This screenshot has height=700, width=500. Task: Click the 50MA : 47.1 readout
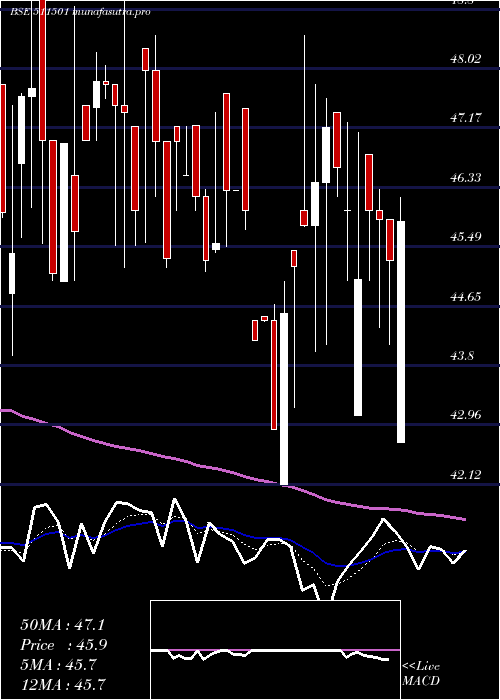pos(63,625)
